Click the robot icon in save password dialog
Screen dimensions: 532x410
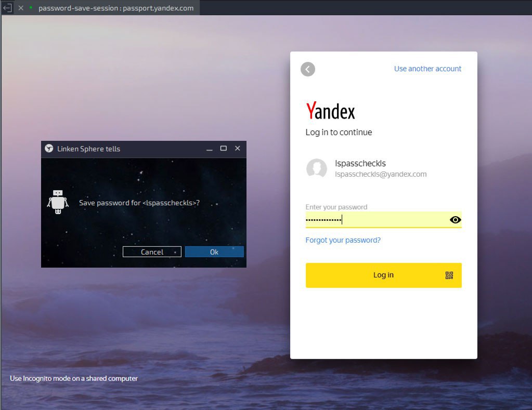click(x=58, y=202)
